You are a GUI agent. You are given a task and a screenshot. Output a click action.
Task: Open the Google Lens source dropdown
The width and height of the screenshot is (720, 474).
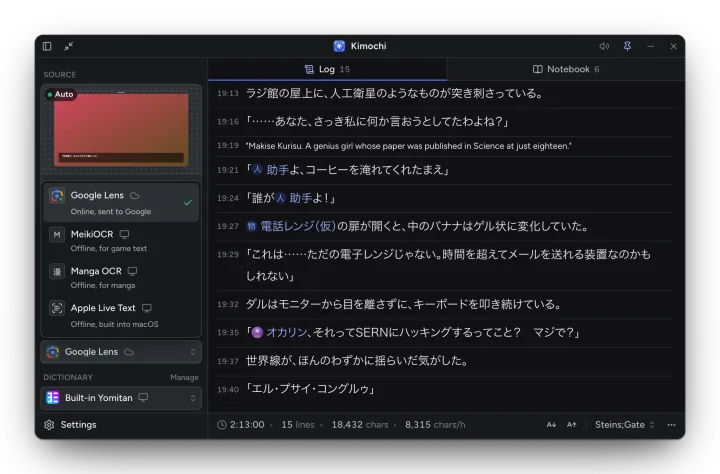121,352
